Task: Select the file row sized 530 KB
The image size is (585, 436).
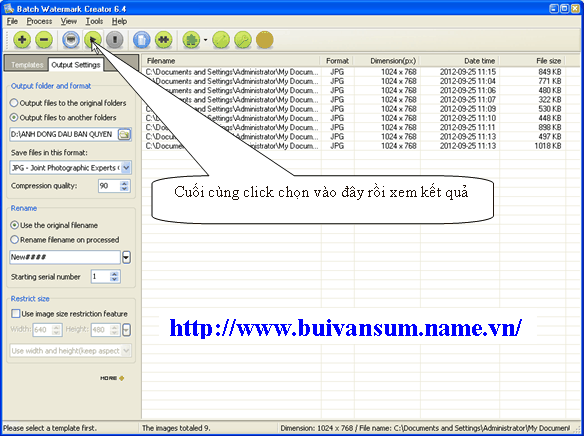Action: [353, 109]
